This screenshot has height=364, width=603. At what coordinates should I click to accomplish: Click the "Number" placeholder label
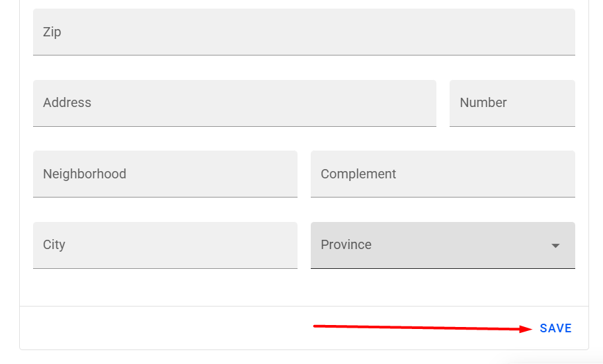[x=483, y=102]
